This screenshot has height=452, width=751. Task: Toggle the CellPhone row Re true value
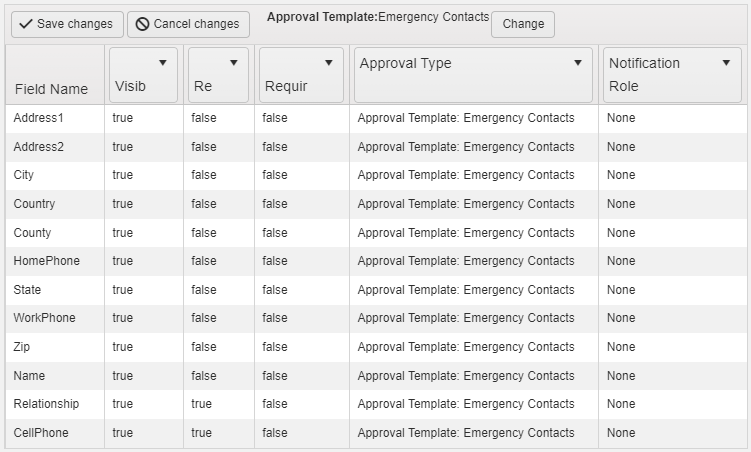click(201, 432)
